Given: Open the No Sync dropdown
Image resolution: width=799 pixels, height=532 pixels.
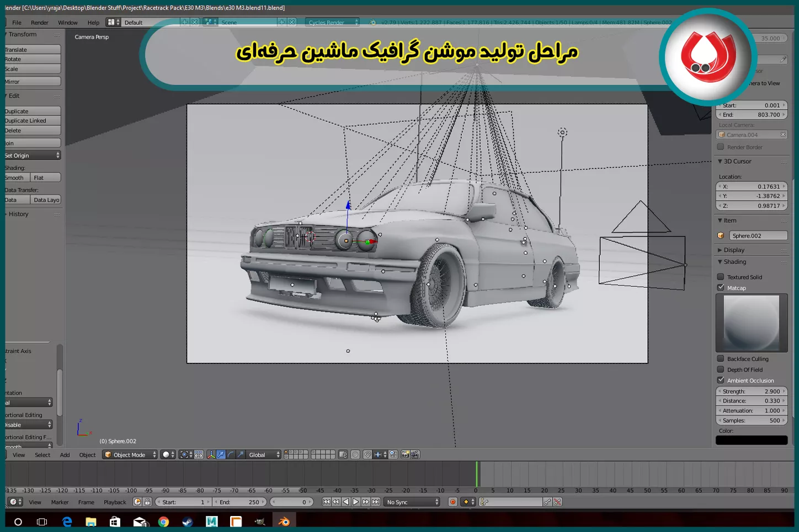Looking at the screenshot, I should point(411,502).
